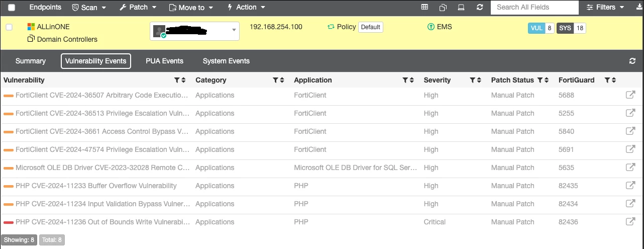Expand the Scan dropdown menu
The height and width of the screenshot is (249, 644).
89,7
